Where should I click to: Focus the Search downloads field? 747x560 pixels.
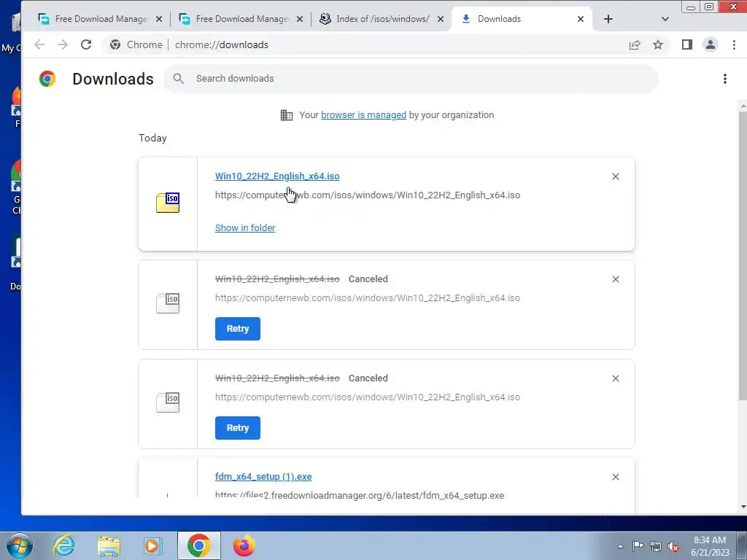(411, 79)
